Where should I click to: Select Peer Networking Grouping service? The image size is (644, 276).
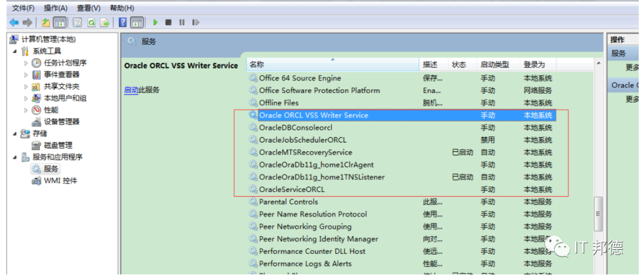[x=402, y=227]
